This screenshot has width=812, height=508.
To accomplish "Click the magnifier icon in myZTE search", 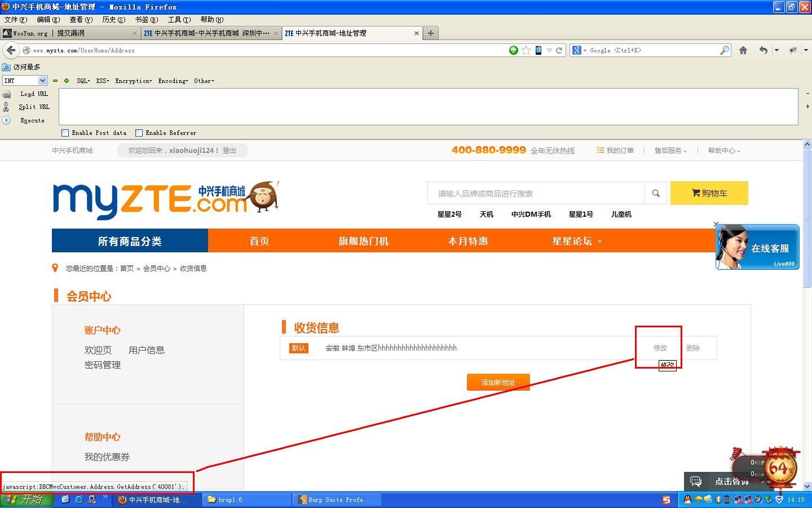I will click(656, 193).
